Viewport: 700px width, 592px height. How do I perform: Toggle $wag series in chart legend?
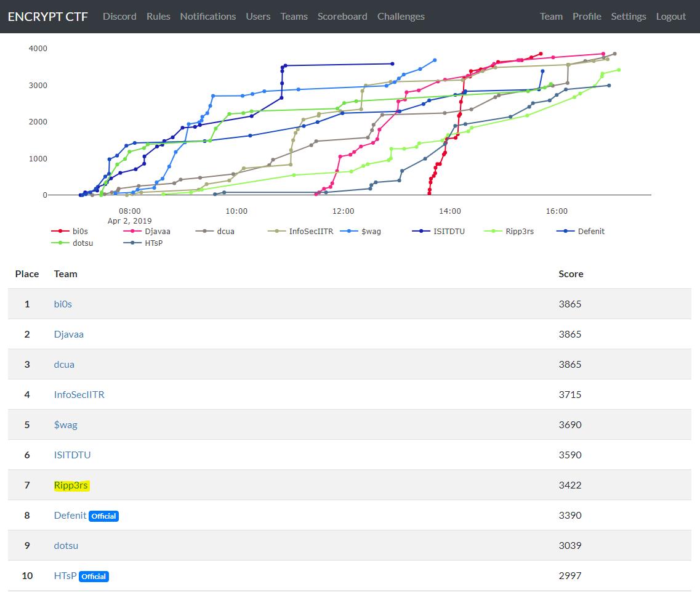click(x=361, y=231)
